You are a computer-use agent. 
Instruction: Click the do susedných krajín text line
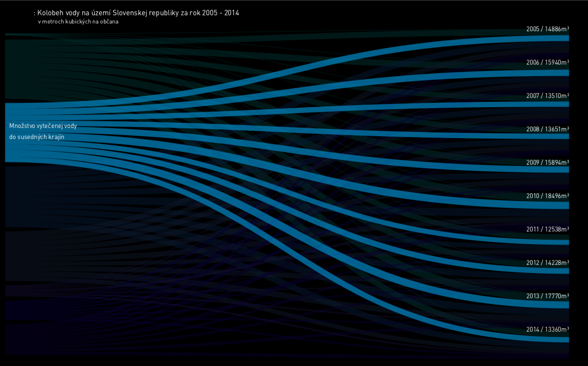(x=37, y=137)
